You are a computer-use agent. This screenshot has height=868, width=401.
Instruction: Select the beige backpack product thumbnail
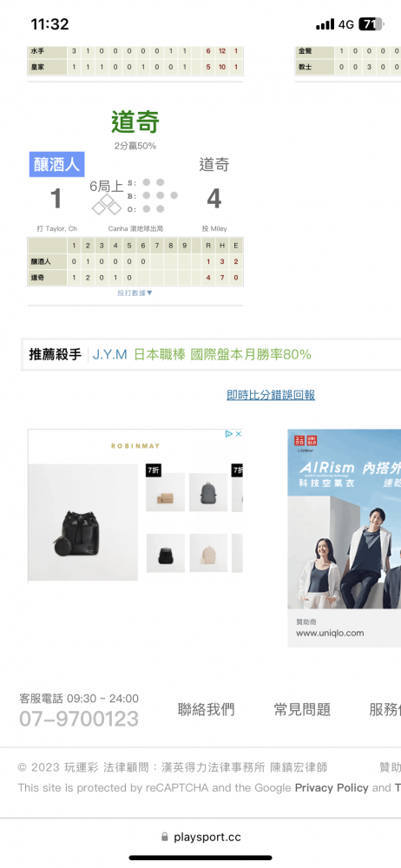tap(208, 553)
